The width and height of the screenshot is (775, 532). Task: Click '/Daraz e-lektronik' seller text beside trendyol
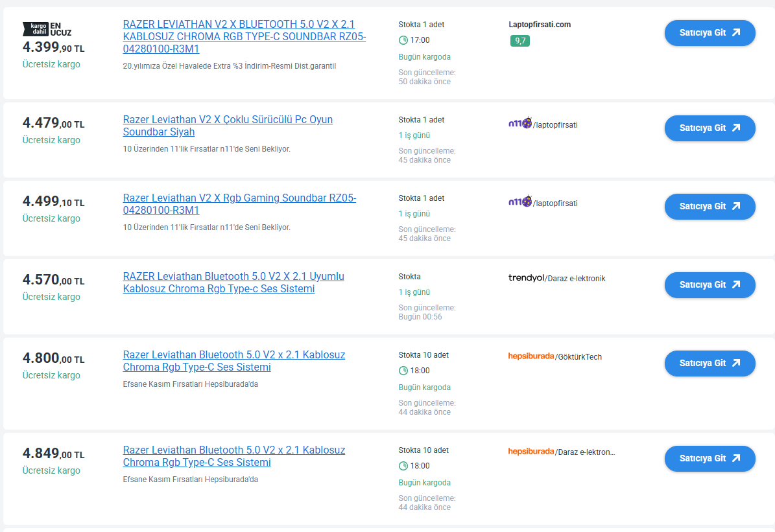pyautogui.click(x=575, y=279)
